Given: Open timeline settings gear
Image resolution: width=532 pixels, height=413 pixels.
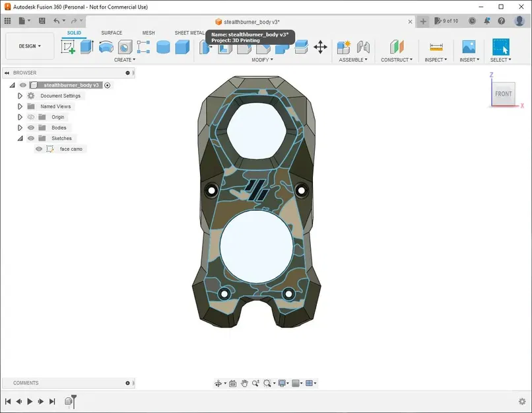Looking at the screenshot, I should coord(522,402).
